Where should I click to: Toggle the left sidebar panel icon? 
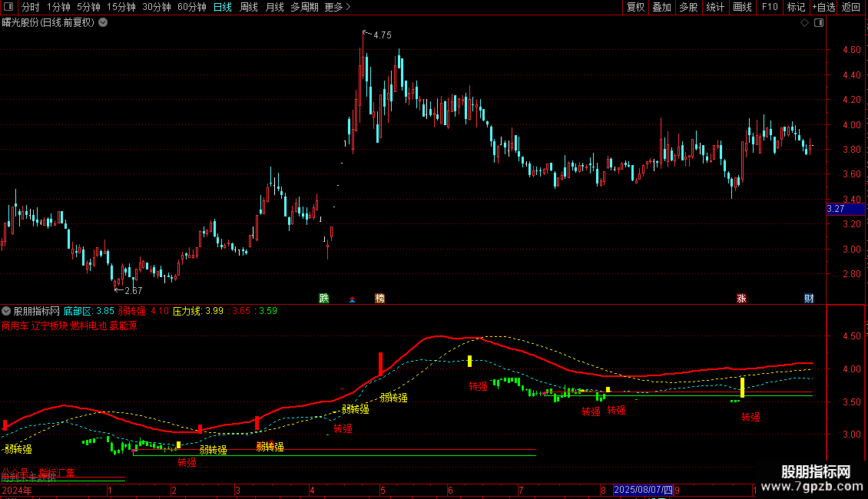click(x=8, y=7)
